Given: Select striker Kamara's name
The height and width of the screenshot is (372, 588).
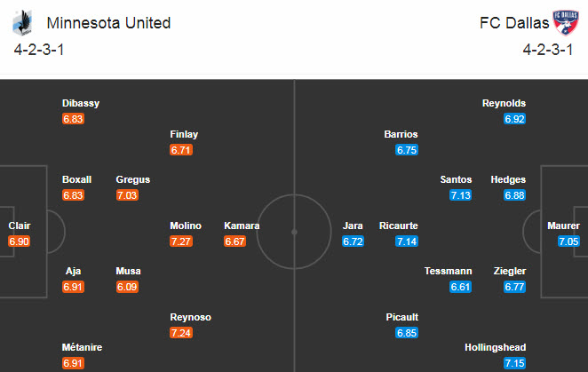Looking at the screenshot, I should (242, 226).
